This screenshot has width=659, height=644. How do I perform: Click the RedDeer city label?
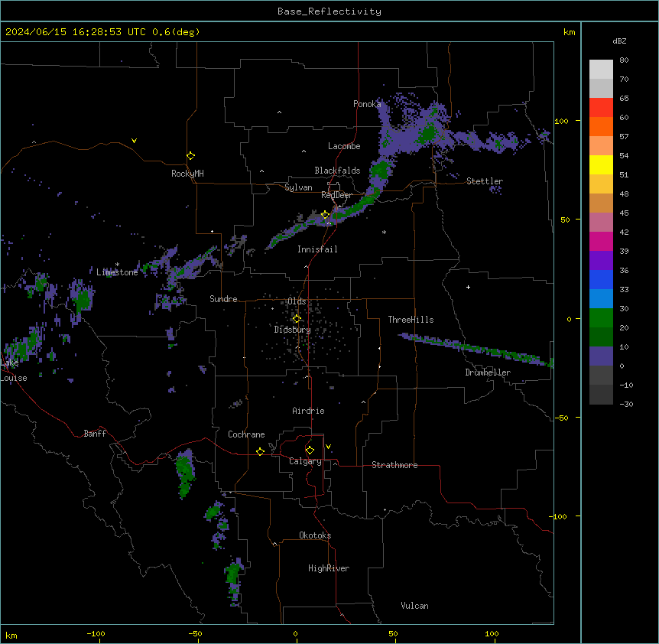pyautogui.click(x=336, y=195)
